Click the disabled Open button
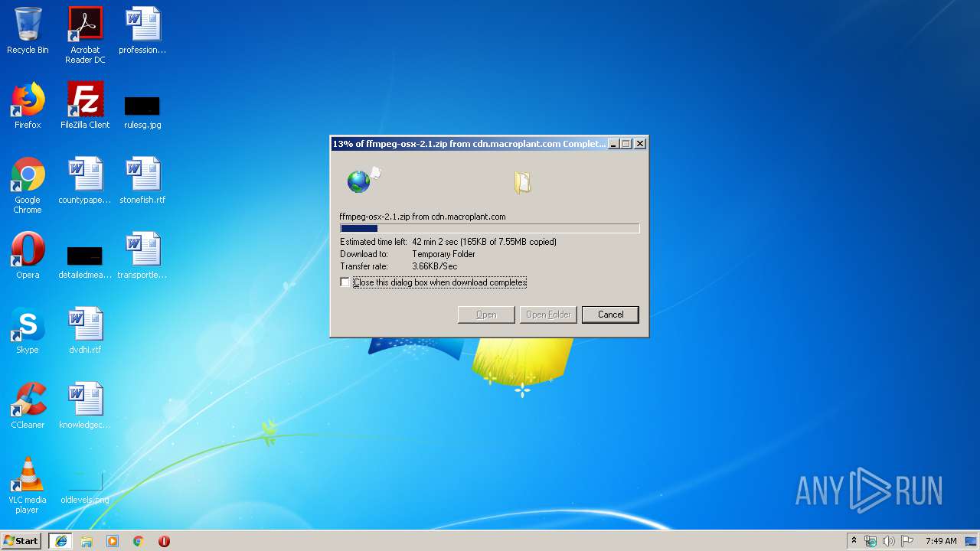Image resolution: width=980 pixels, height=551 pixels. coord(486,315)
